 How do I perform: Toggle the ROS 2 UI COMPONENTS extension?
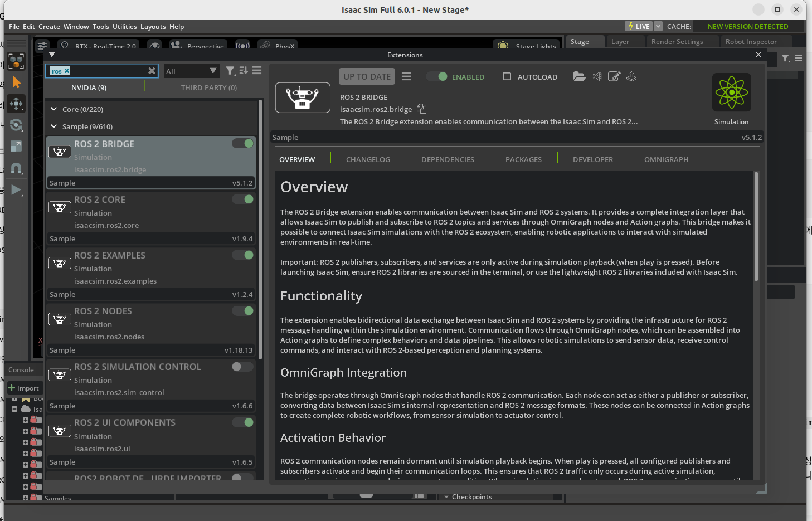coord(243,422)
